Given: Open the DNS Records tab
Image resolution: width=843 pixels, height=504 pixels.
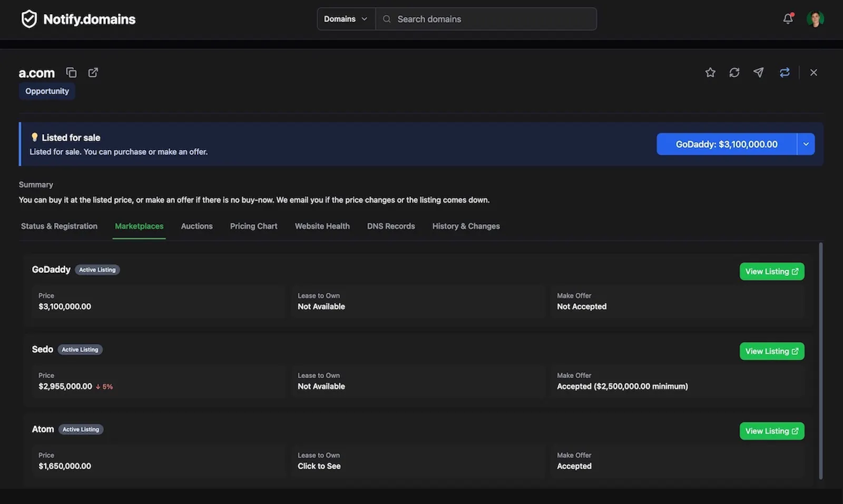Looking at the screenshot, I should tap(391, 226).
